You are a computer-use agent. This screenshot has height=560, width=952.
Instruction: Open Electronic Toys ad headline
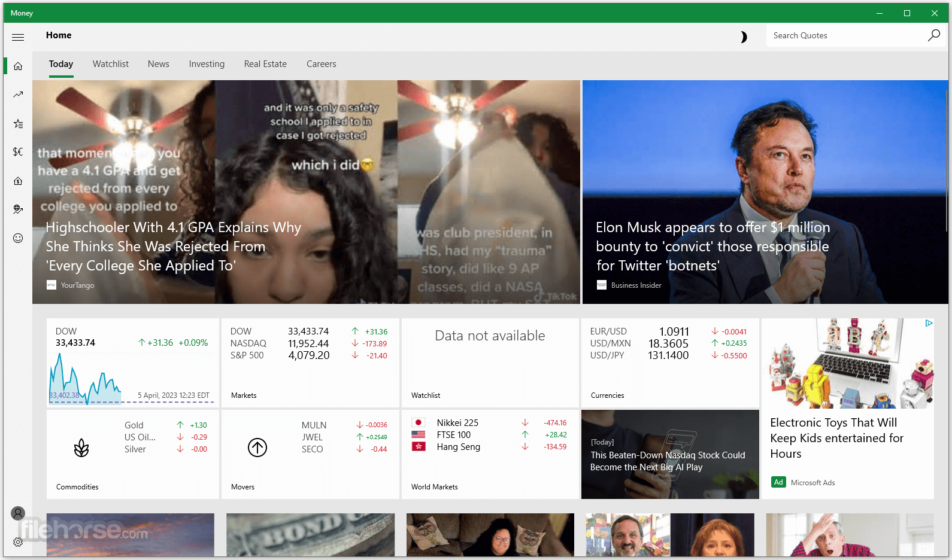click(x=836, y=438)
